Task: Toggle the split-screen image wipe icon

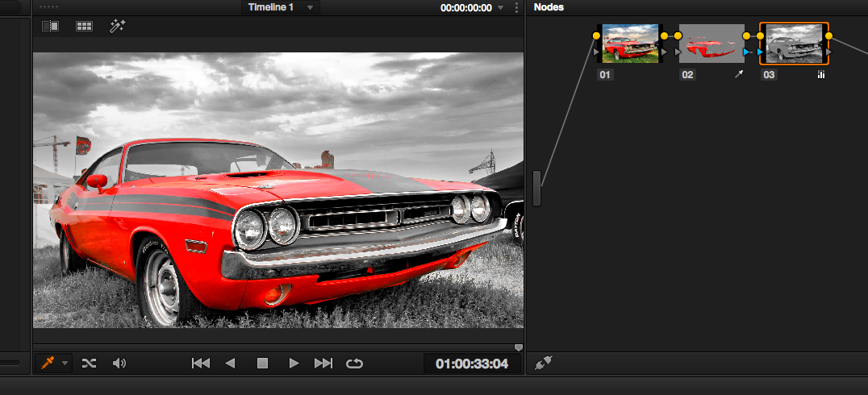Action: pos(50,26)
